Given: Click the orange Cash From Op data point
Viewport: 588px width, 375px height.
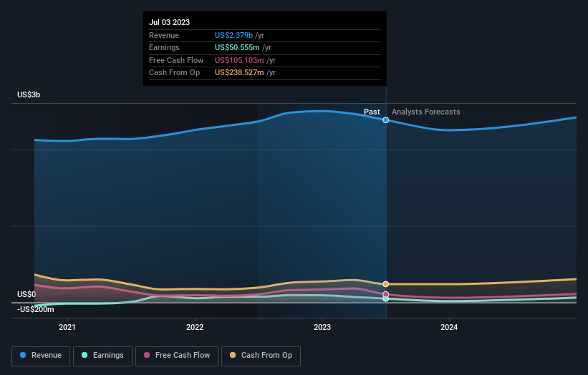Looking at the screenshot, I should pos(385,284).
